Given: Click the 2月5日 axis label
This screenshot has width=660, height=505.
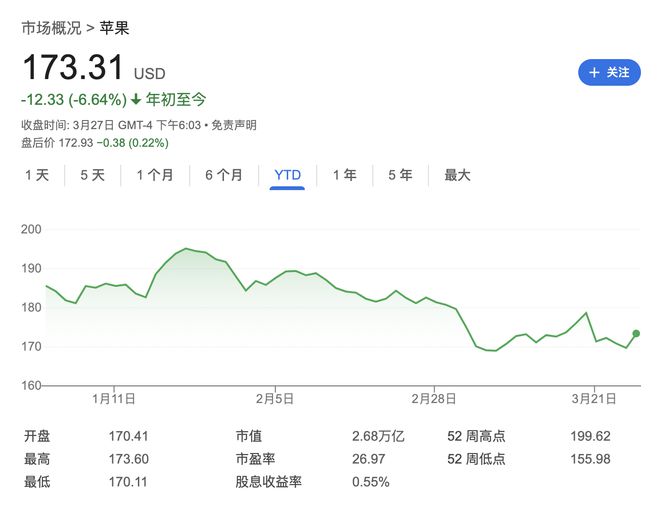Looking at the screenshot, I should click(275, 399).
